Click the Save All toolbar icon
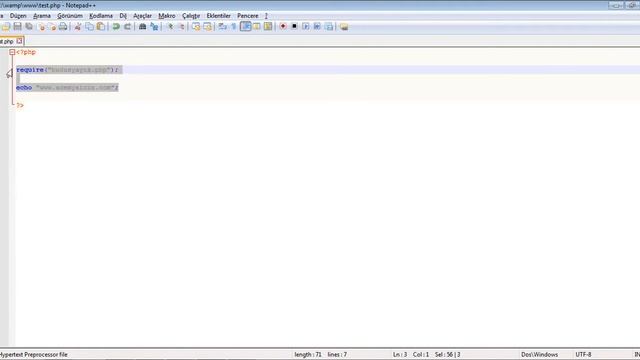Viewport: 640px width, 360px height. pos(29,27)
